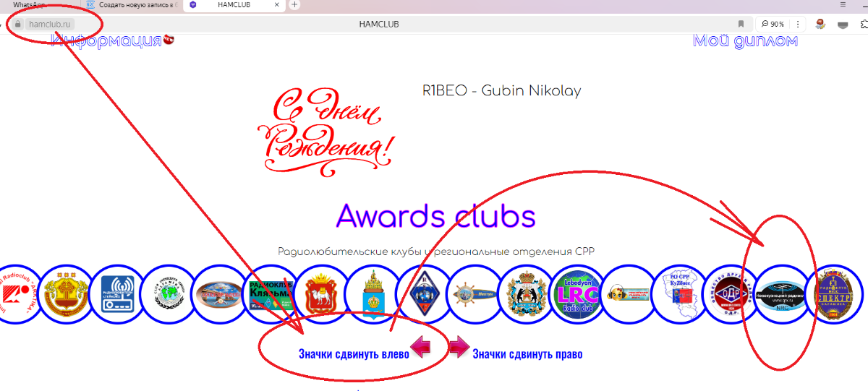Click the 'Значки сдвинуть влево' link
868x391 pixels.
[354, 354]
